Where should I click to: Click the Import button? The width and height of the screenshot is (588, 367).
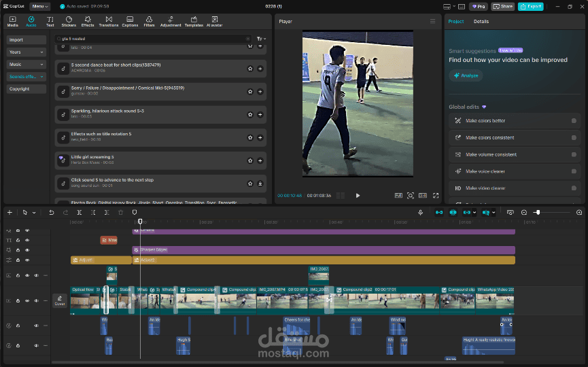27,39
